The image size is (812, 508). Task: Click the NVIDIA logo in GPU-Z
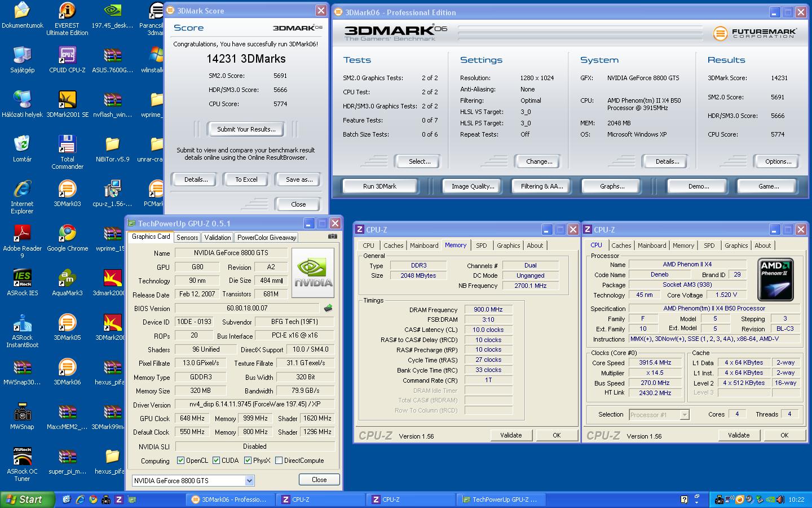click(x=313, y=273)
